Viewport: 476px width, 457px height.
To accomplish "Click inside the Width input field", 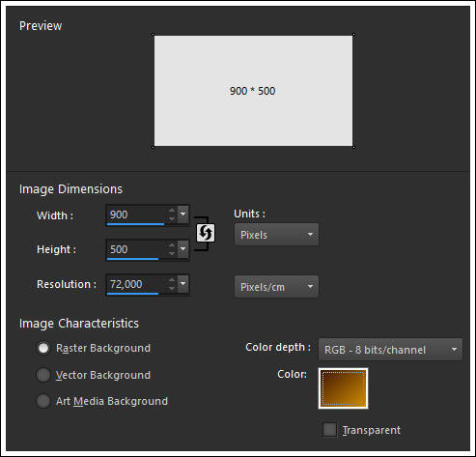I will click(x=137, y=214).
